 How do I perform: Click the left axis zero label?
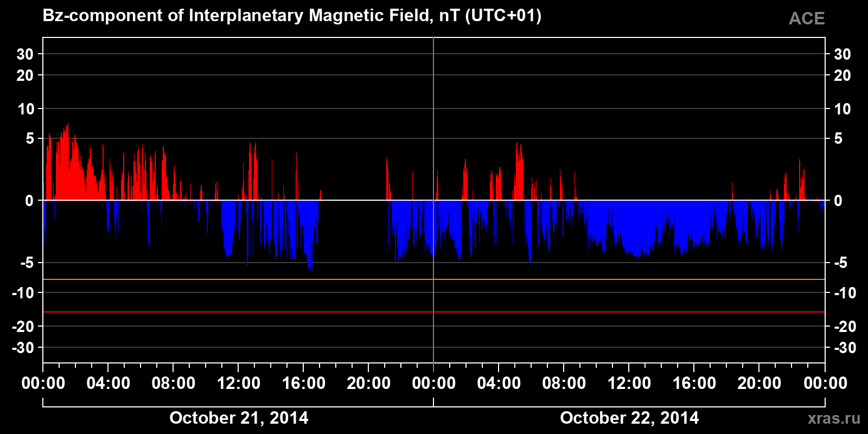(x=29, y=201)
